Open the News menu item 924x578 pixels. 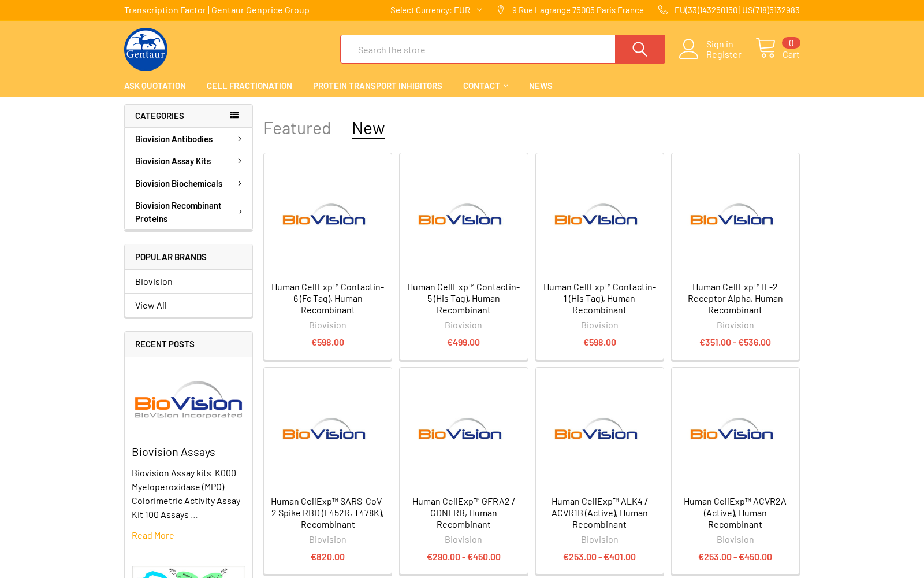click(541, 86)
